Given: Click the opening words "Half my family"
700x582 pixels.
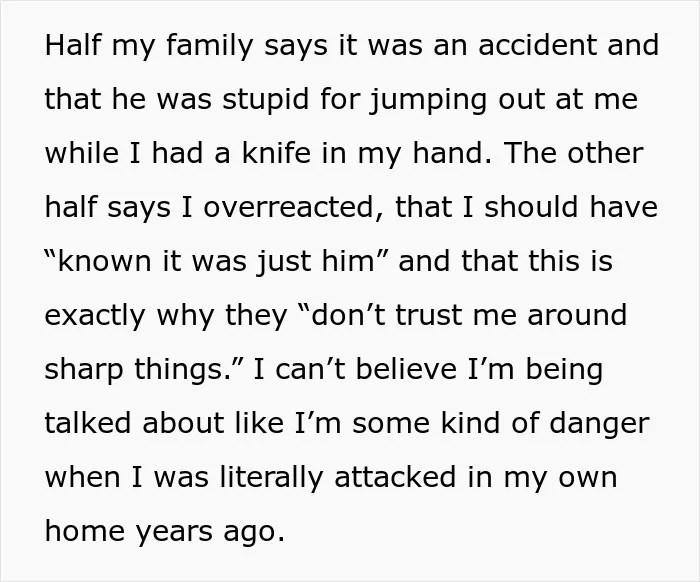Looking at the screenshot, I should coord(150,45).
